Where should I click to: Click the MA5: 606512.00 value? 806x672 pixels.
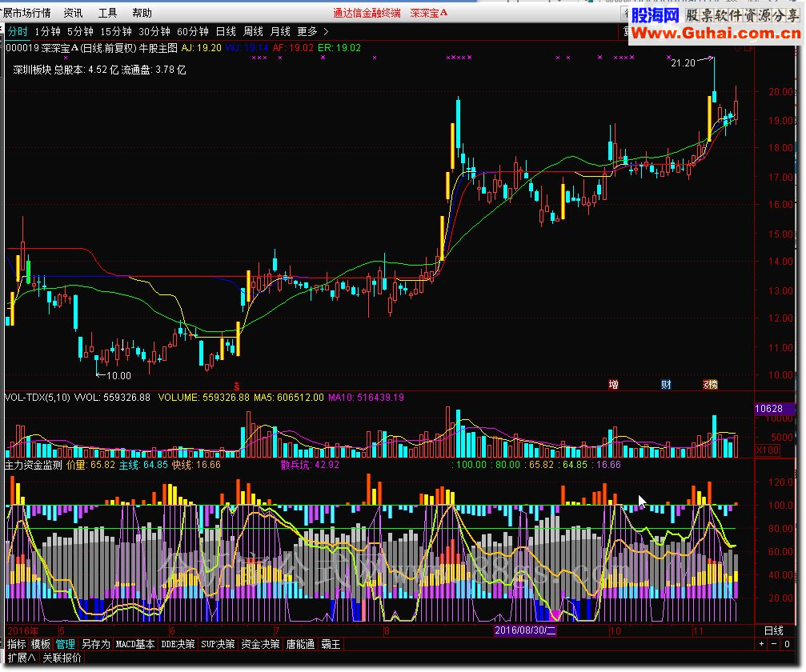[288, 397]
